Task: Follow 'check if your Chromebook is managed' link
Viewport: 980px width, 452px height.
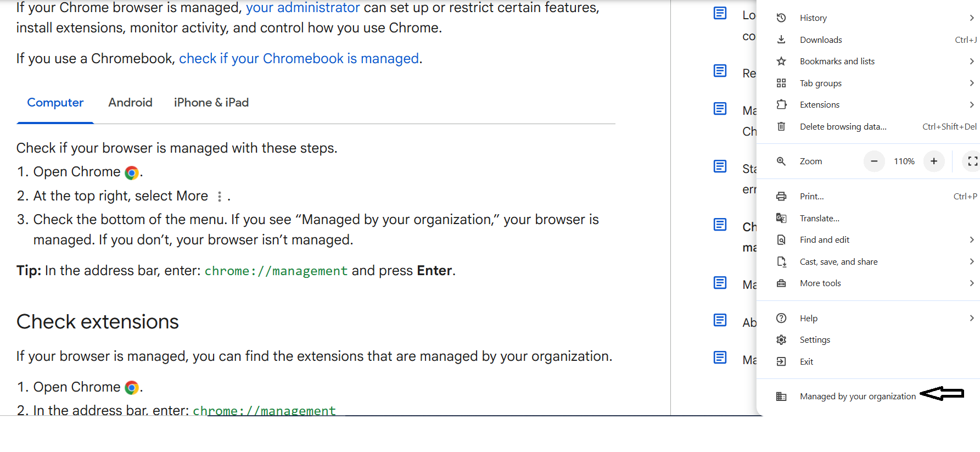Action: coord(299,58)
